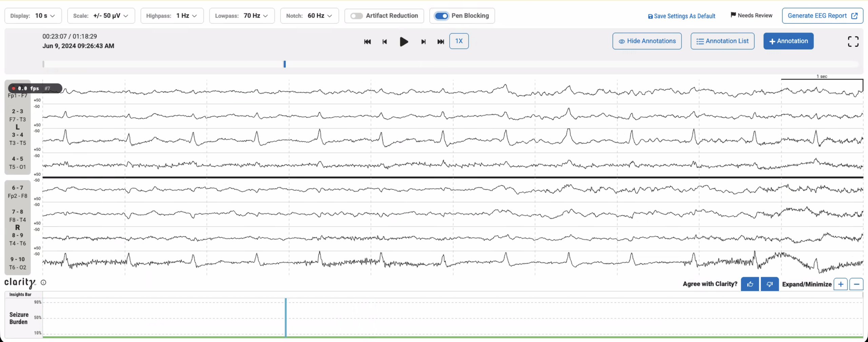Open the Display duration dropdown
Image resolution: width=868 pixels, height=342 pixels.
pos(33,16)
